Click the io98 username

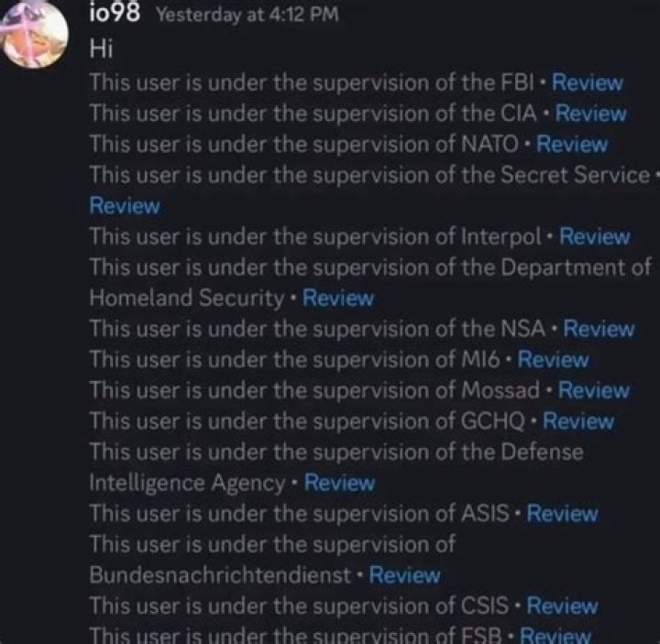(114, 14)
